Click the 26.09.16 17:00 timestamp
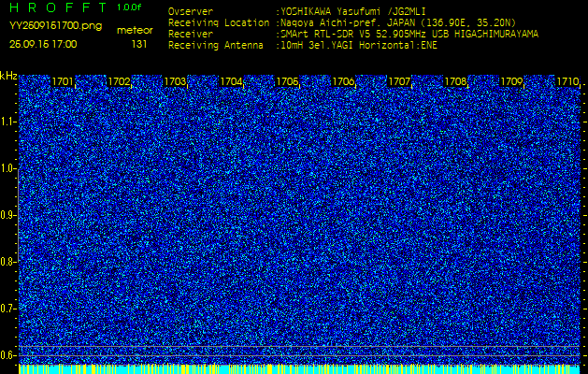The height and width of the screenshot is (374, 588). click(x=43, y=44)
